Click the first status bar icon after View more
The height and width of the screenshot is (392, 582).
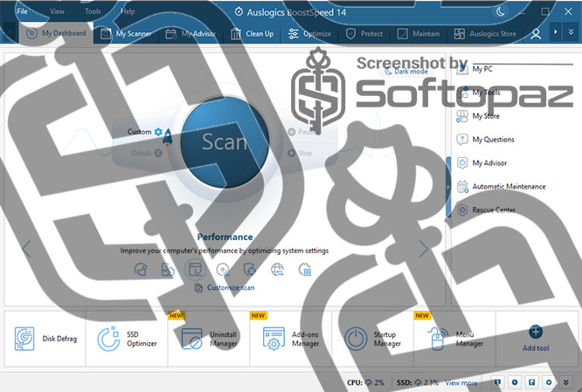coord(498,382)
